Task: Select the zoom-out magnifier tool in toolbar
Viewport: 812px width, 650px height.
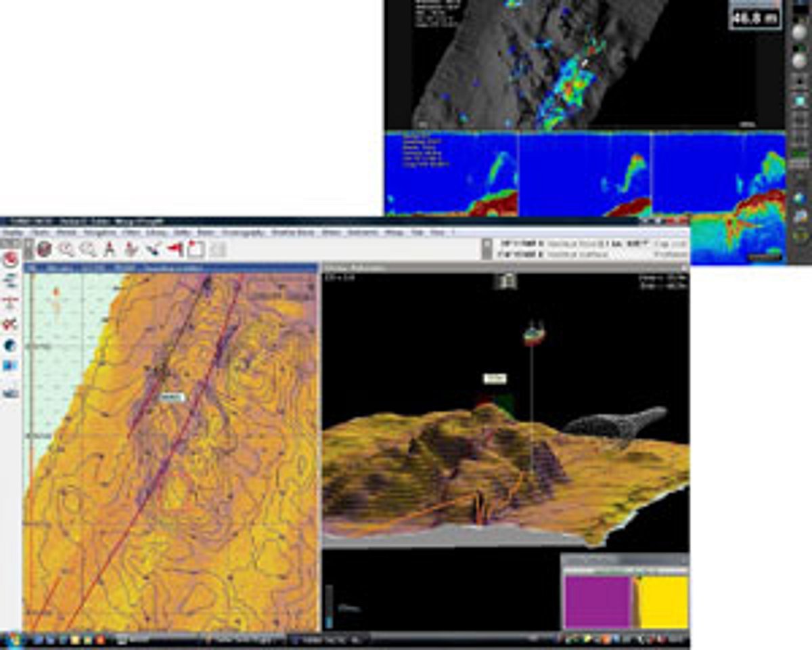Action: click(87, 249)
